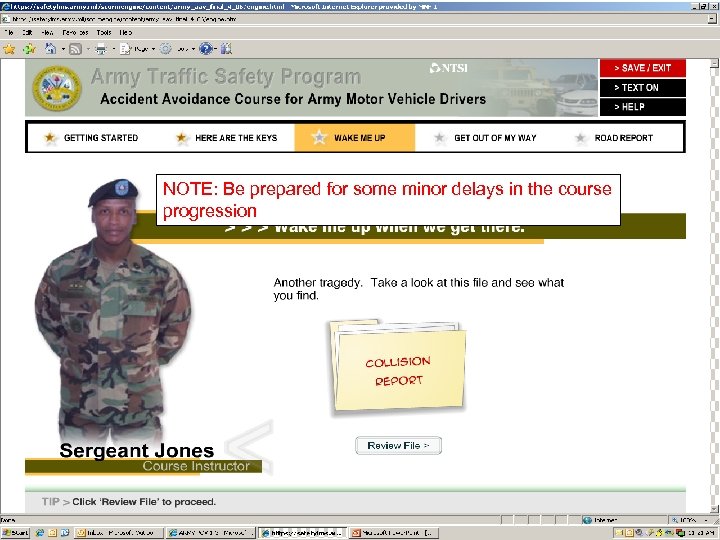Click the Favorites star icon in toolbar
Screen dimensions: 720x540
pyautogui.click(x=9, y=49)
